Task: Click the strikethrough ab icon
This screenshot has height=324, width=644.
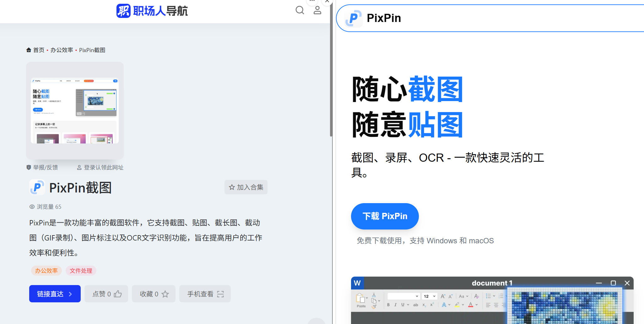Action: click(416, 305)
